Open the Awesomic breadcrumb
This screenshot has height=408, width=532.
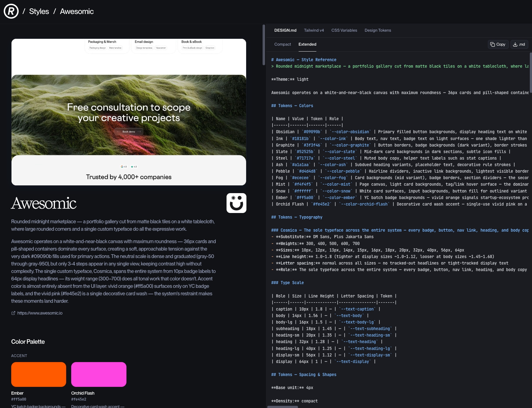(77, 11)
